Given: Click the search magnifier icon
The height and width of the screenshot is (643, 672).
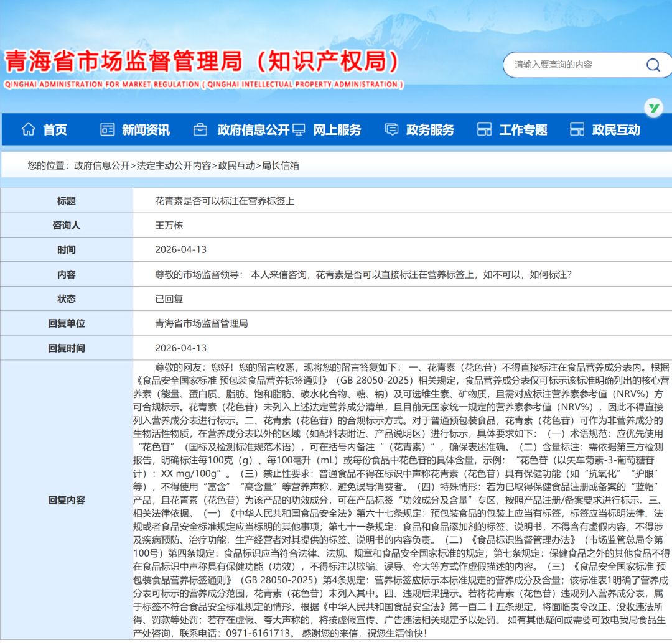Looking at the screenshot, I should point(653,65).
